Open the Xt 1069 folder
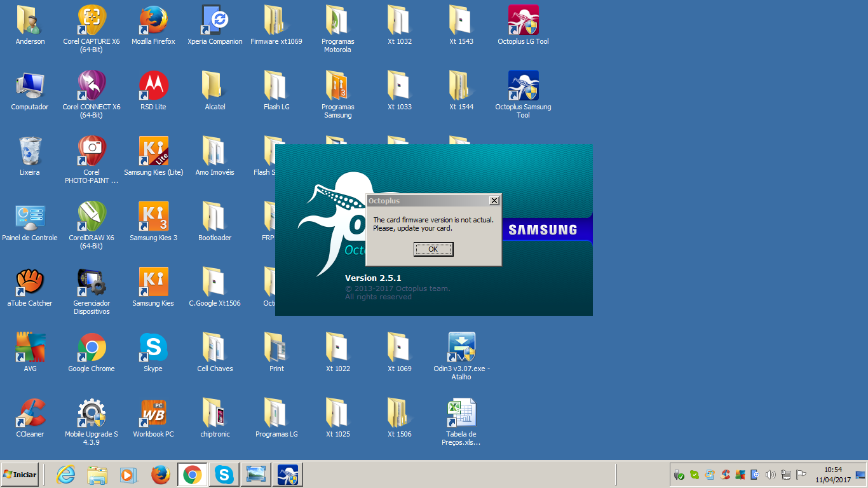 [x=400, y=353]
